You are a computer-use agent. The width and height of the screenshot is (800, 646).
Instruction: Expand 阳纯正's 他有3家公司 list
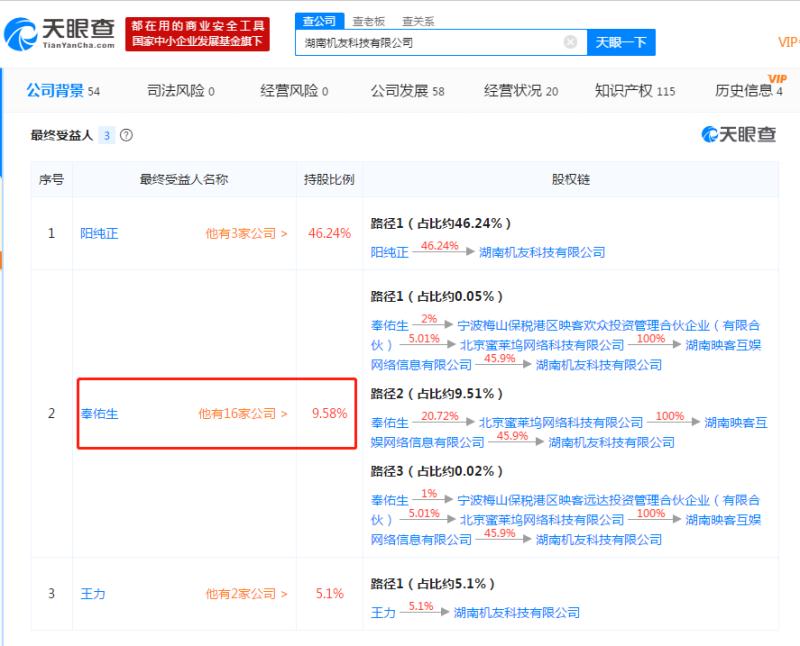(246, 233)
